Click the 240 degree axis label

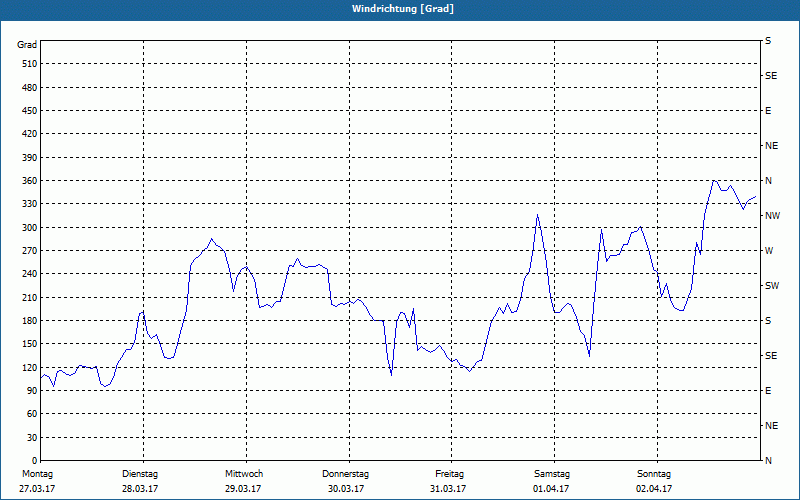pos(30,274)
